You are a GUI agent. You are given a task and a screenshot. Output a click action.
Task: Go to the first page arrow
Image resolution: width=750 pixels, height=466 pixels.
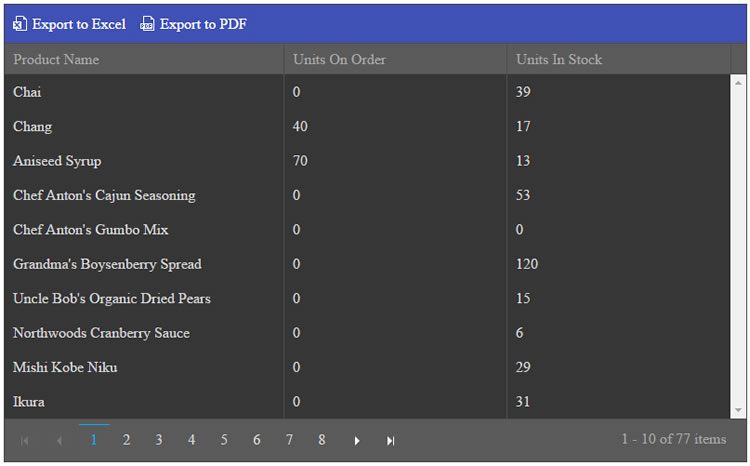(25, 440)
